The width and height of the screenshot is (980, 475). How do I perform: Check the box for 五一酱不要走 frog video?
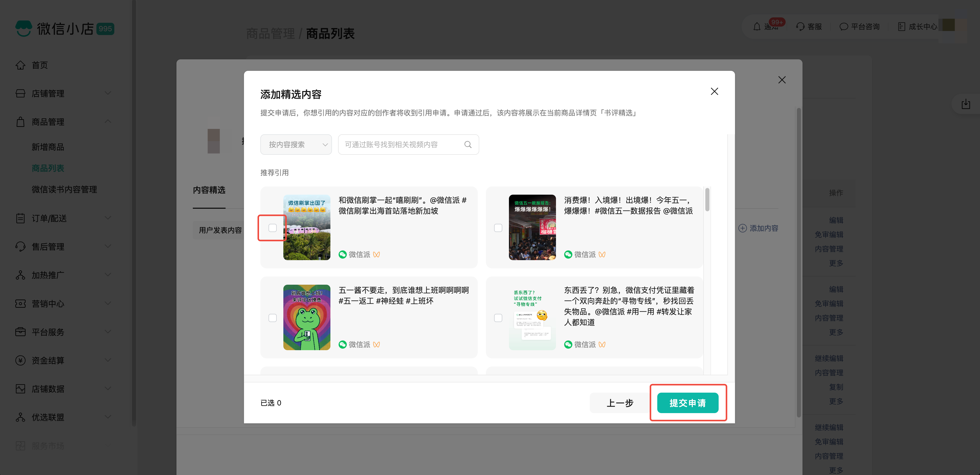[273, 318]
